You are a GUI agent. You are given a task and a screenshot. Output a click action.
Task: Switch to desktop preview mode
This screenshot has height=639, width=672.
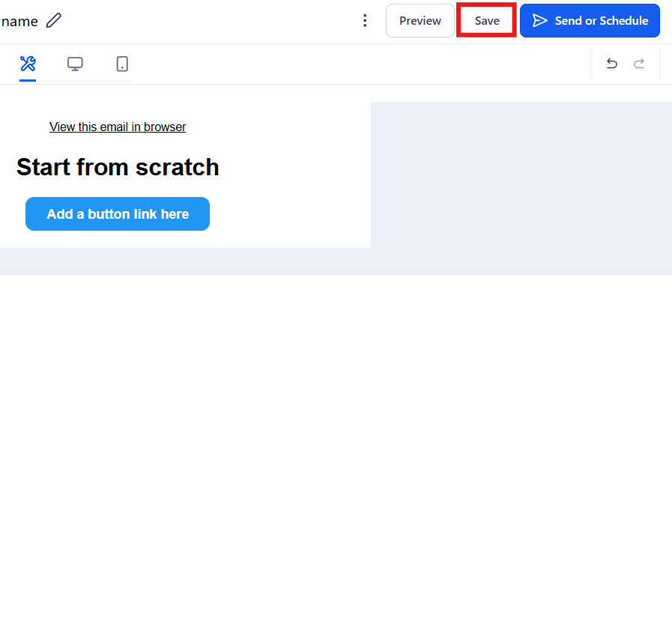75,64
